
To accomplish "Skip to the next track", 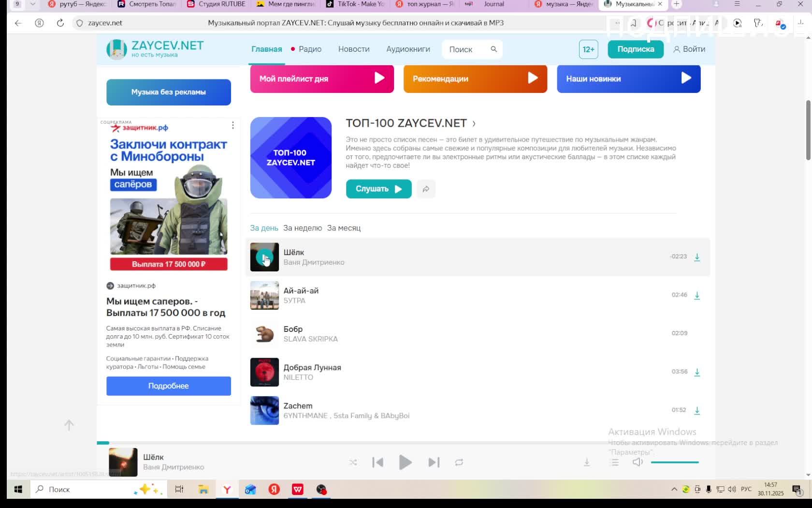I will [x=434, y=463].
